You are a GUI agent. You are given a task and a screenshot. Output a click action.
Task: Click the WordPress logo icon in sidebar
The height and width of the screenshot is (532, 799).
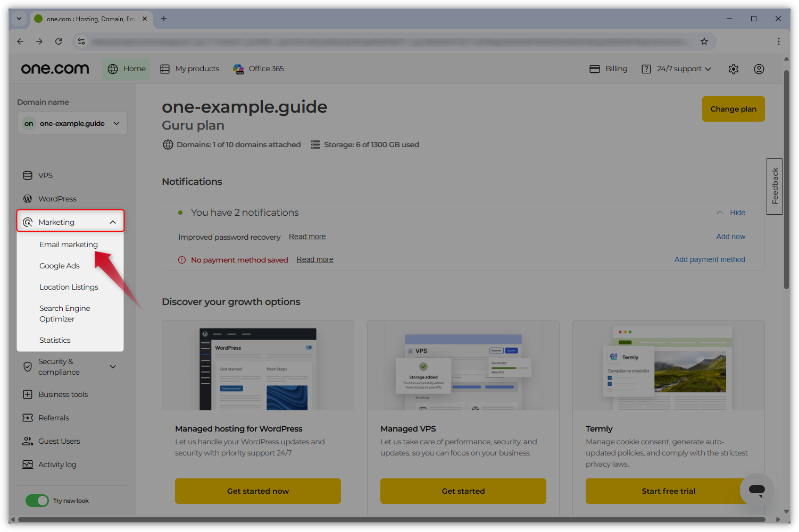pyautogui.click(x=28, y=199)
